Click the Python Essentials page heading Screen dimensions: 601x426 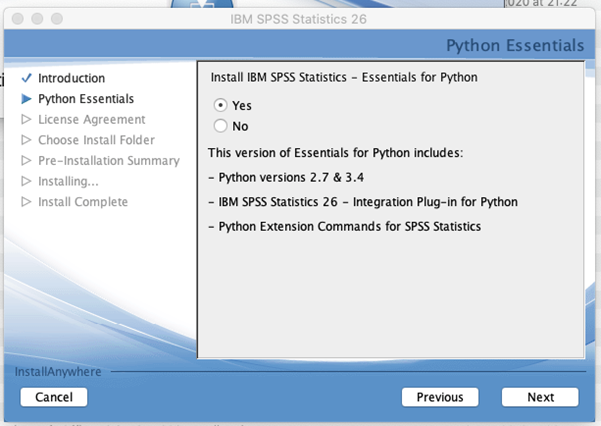coord(515,45)
